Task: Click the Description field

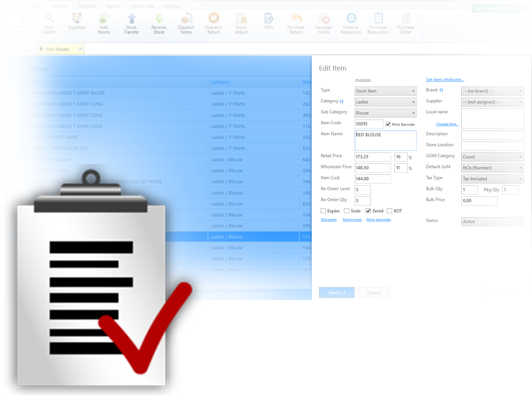Action: (492, 135)
